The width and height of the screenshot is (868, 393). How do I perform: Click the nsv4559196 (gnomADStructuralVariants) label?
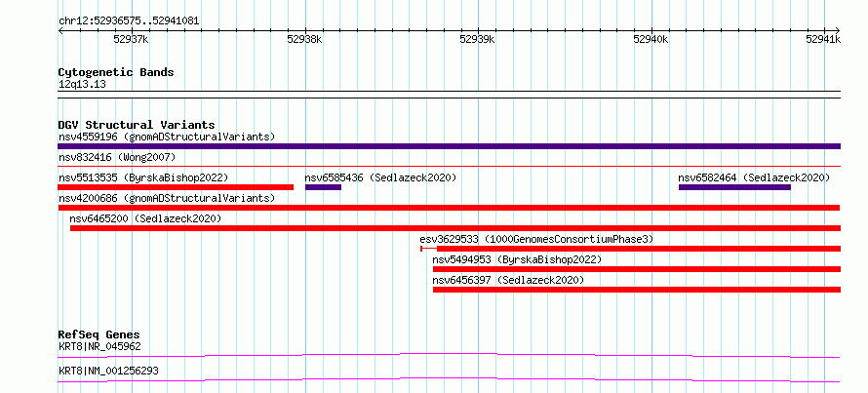tap(167, 137)
